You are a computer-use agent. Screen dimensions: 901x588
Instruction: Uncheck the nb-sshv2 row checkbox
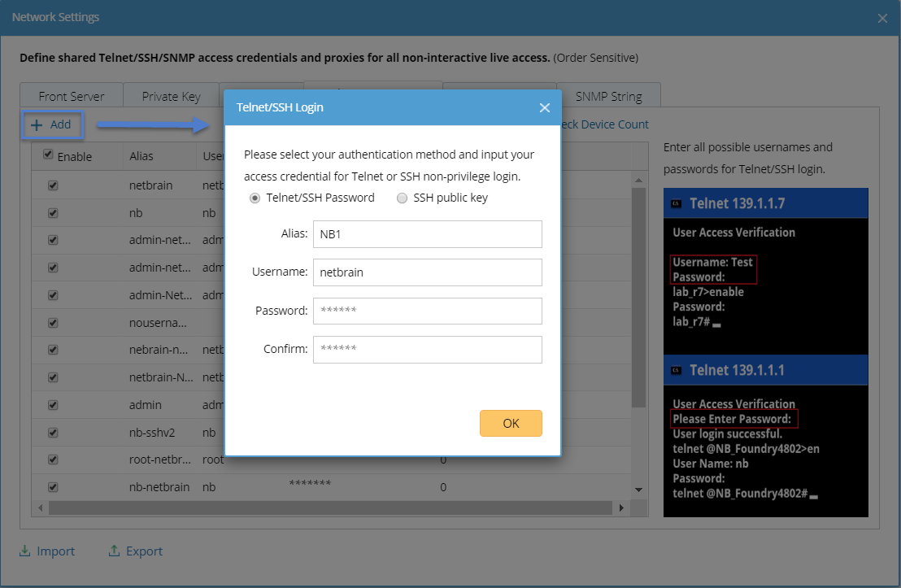coord(53,432)
